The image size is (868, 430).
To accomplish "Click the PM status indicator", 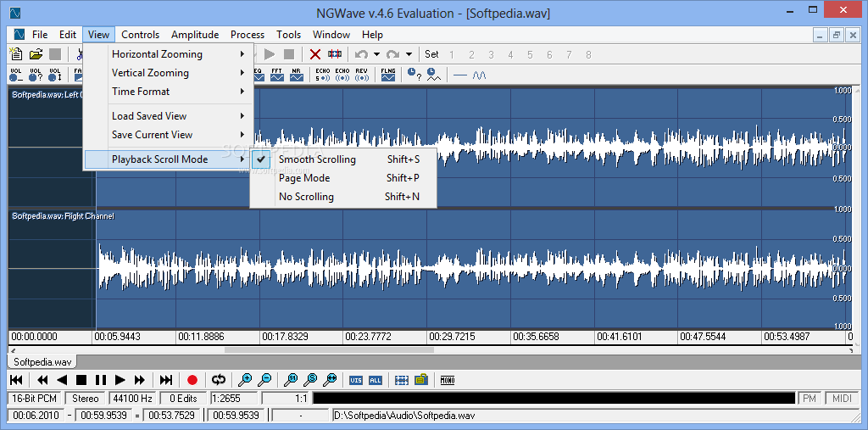I will [810, 399].
